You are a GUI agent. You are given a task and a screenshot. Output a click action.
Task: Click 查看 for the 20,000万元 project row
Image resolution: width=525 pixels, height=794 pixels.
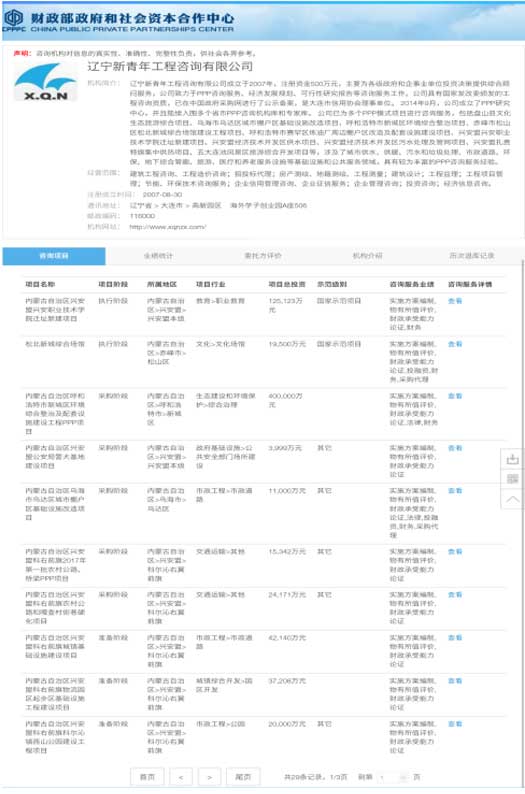point(455,724)
